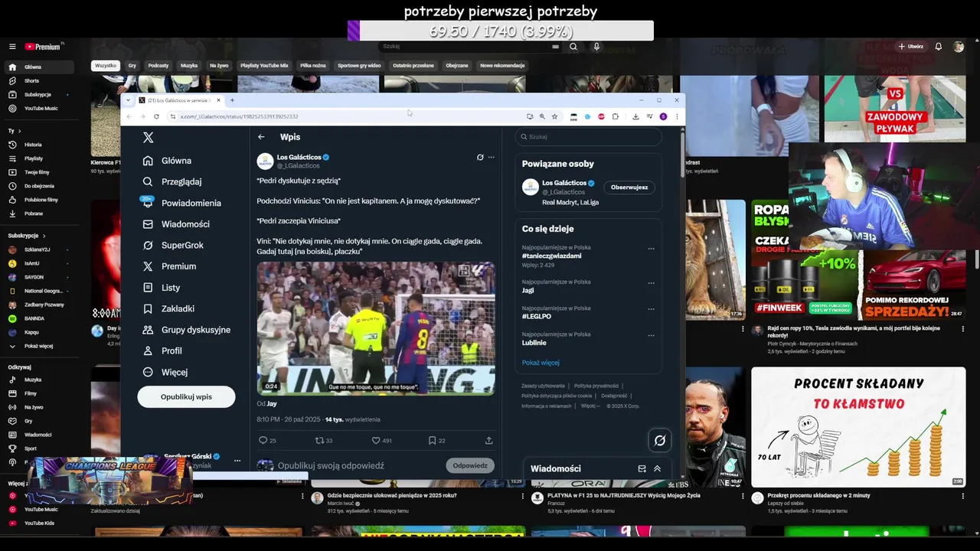The width and height of the screenshot is (980, 551).
Task: Open options for Jagi trend
Action: point(652,282)
